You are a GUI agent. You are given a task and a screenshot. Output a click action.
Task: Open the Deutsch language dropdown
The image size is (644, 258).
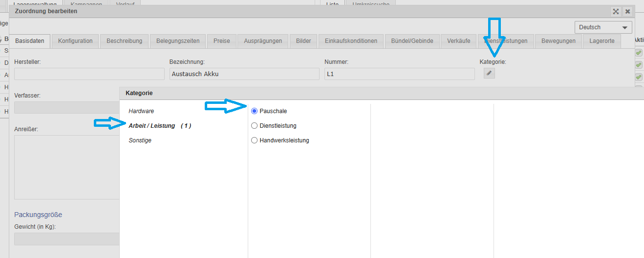[x=603, y=27]
